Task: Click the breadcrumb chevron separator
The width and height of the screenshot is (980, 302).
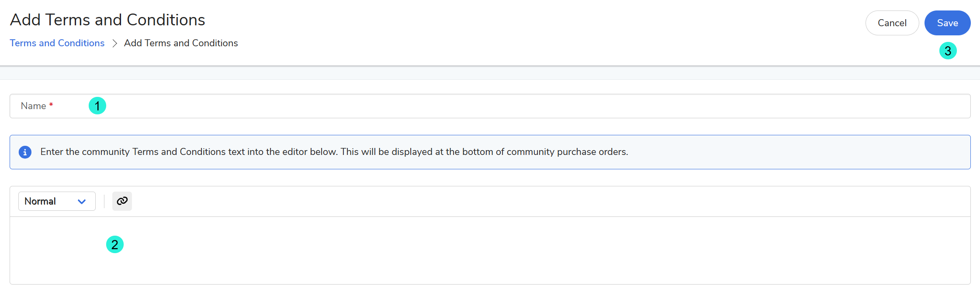Action: pyautogui.click(x=114, y=43)
